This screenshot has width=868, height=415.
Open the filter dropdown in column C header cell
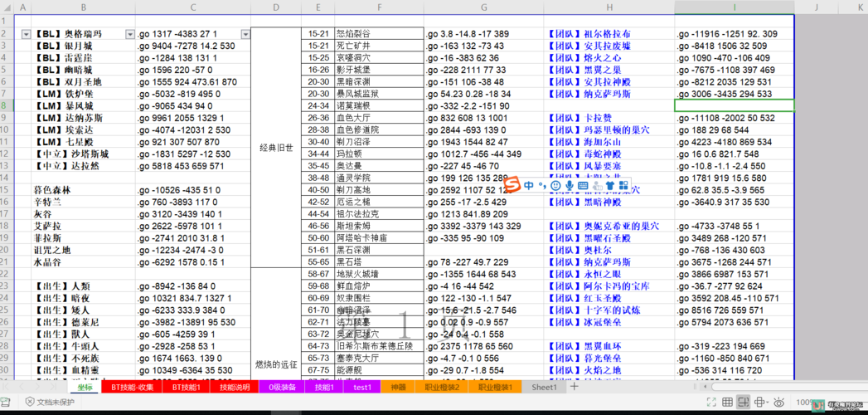point(245,34)
